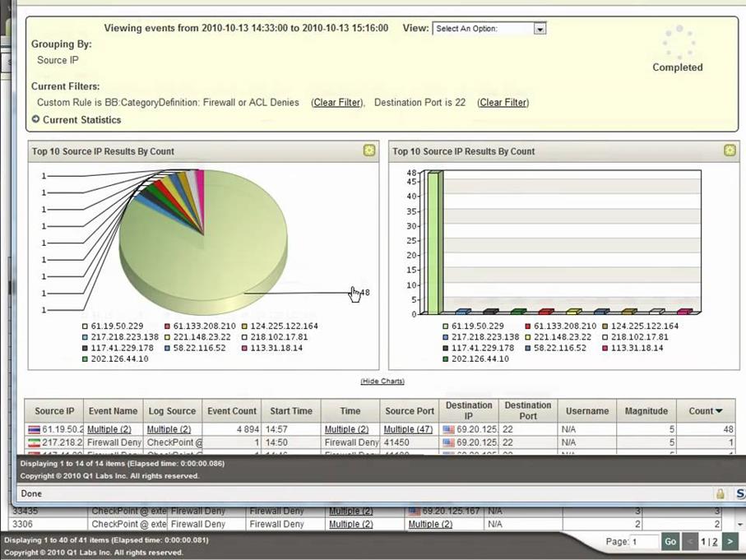The image size is (746, 560).
Task: Click the Destination IP column header
Action: [469, 410]
